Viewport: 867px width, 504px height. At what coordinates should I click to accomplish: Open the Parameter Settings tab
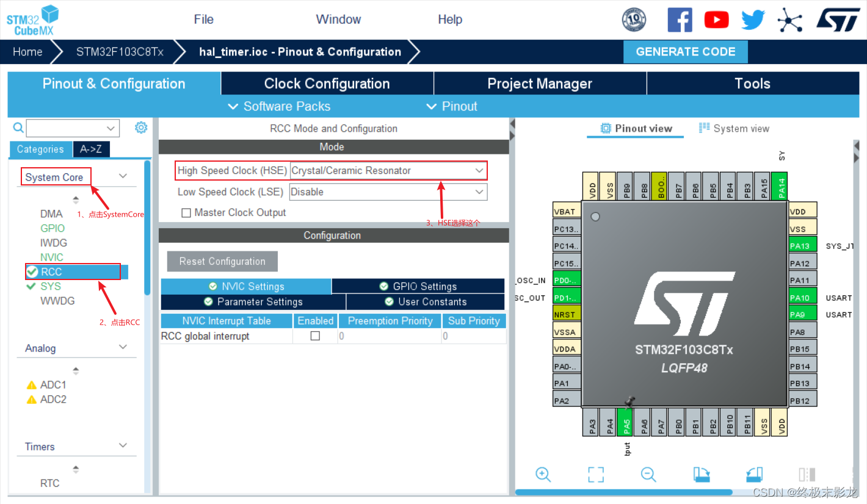253,302
